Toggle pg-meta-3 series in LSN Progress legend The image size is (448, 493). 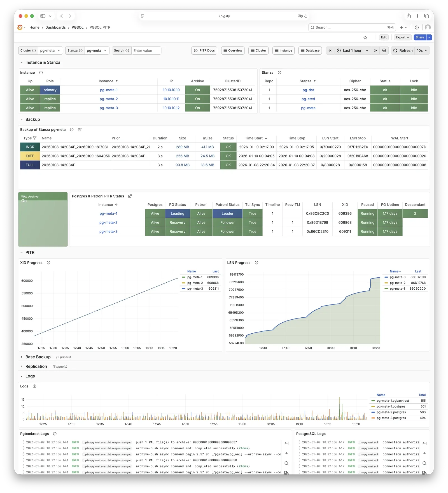pyautogui.click(x=397, y=277)
